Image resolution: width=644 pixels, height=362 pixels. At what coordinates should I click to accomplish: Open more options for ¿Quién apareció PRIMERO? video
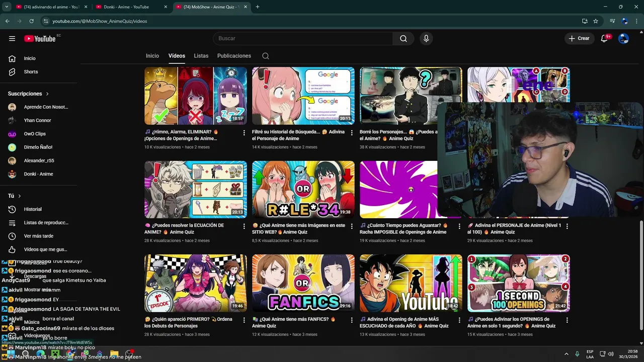(244, 320)
